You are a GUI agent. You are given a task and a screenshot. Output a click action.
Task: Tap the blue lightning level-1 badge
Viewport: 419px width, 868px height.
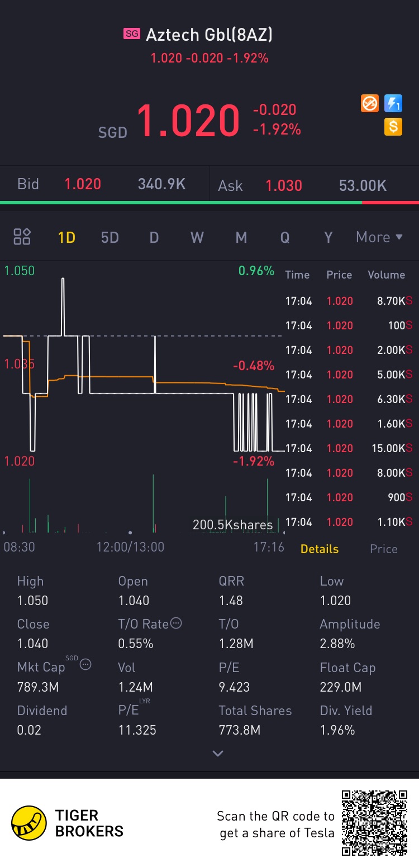pyautogui.click(x=393, y=103)
